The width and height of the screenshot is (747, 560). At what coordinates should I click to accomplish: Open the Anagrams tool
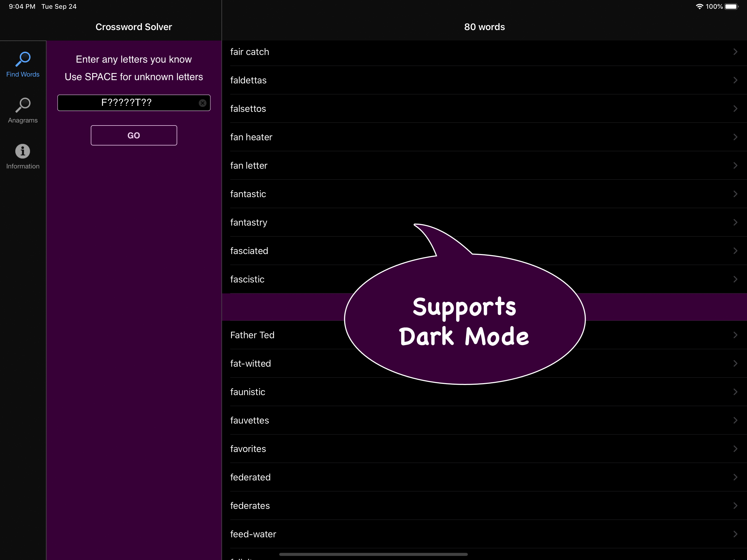(22, 110)
